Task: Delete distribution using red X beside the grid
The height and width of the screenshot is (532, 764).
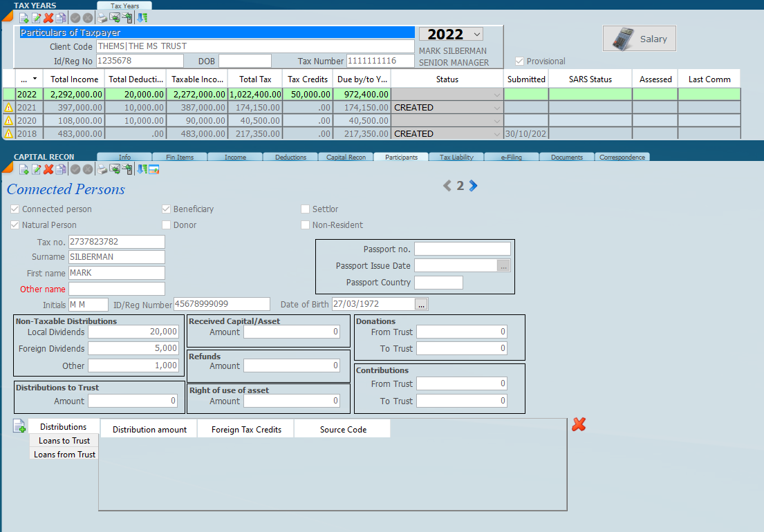Action: (579, 425)
